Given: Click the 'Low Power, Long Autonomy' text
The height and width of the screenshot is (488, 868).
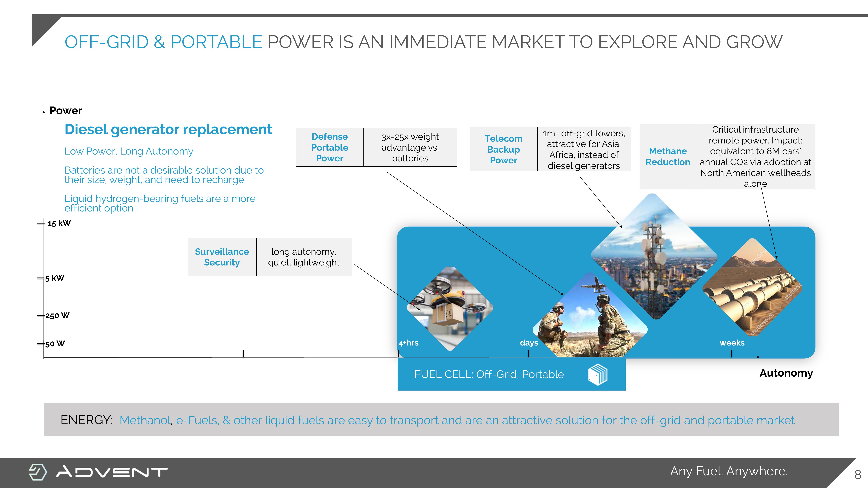Looking at the screenshot, I should [129, 151].
